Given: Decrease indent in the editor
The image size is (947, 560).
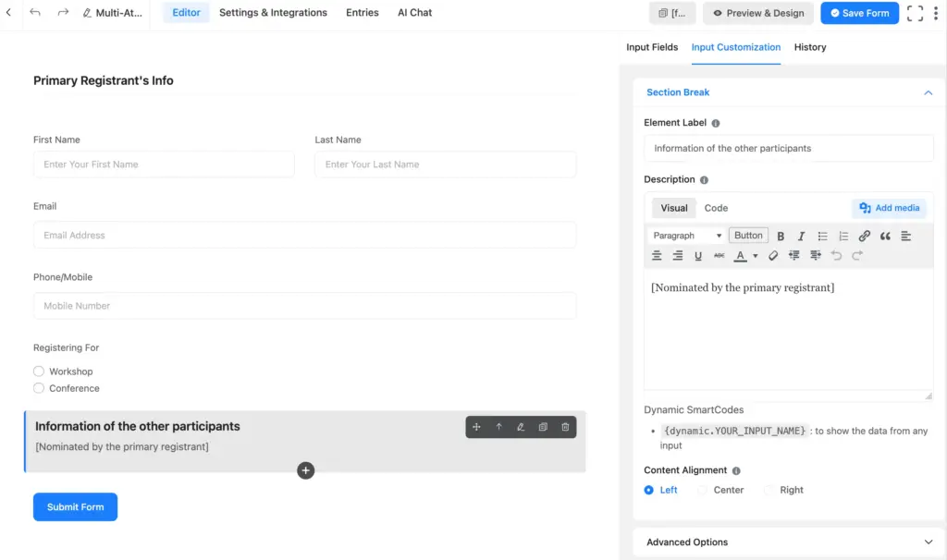Looking at the screenshot, I should click(x=793, y=256).
